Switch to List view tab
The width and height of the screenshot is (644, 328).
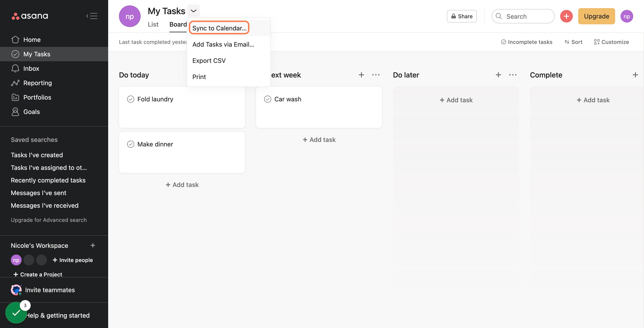coord(153,25)
